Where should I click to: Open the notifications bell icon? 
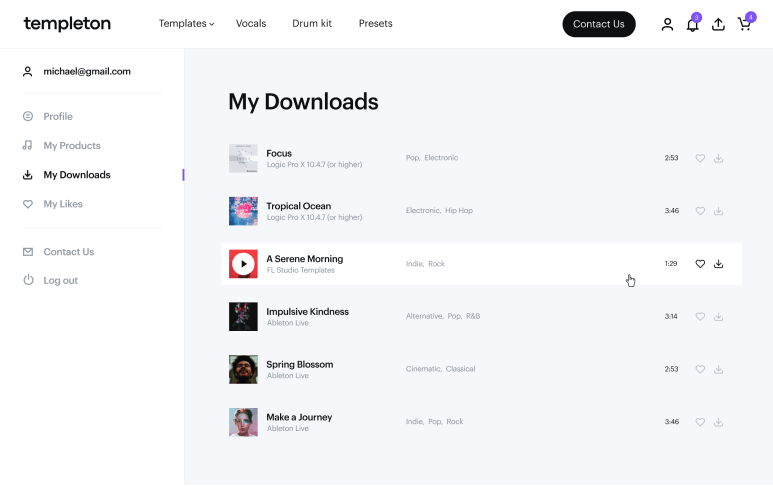(692, 25)
